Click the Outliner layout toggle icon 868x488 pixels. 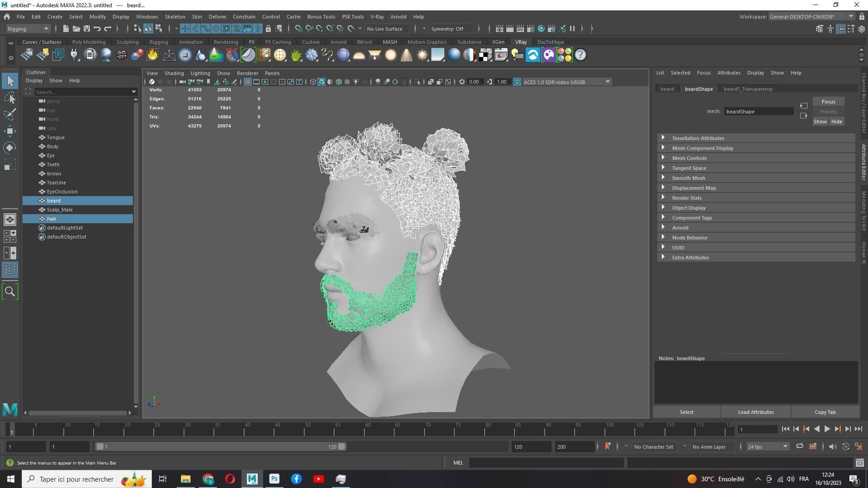[10, 270]
